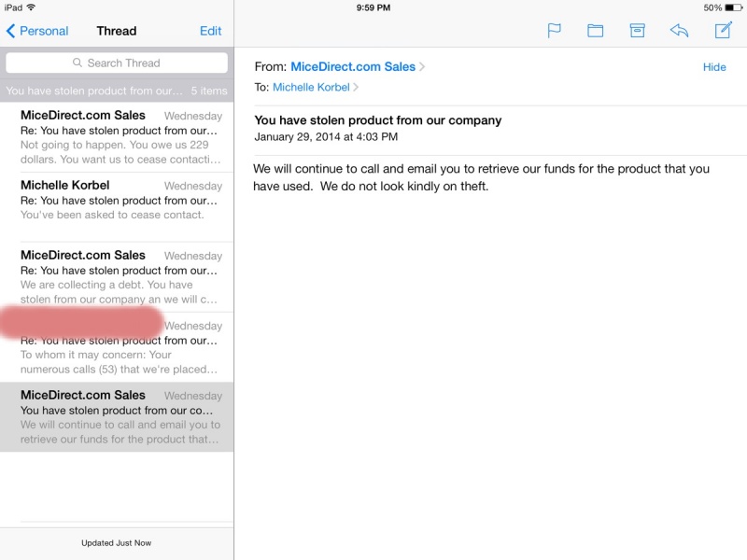Tap the email body text about theft
Viewport: 747px width, 560px height.
point(481,177)
